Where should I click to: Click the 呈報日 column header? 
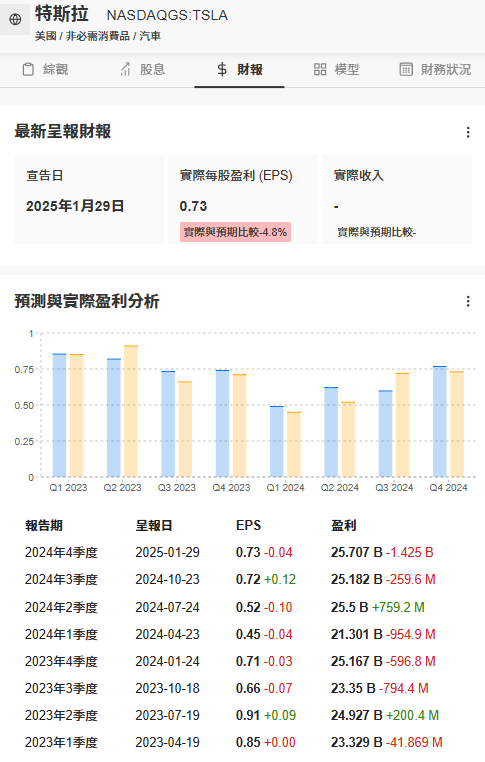click(154, 525)
